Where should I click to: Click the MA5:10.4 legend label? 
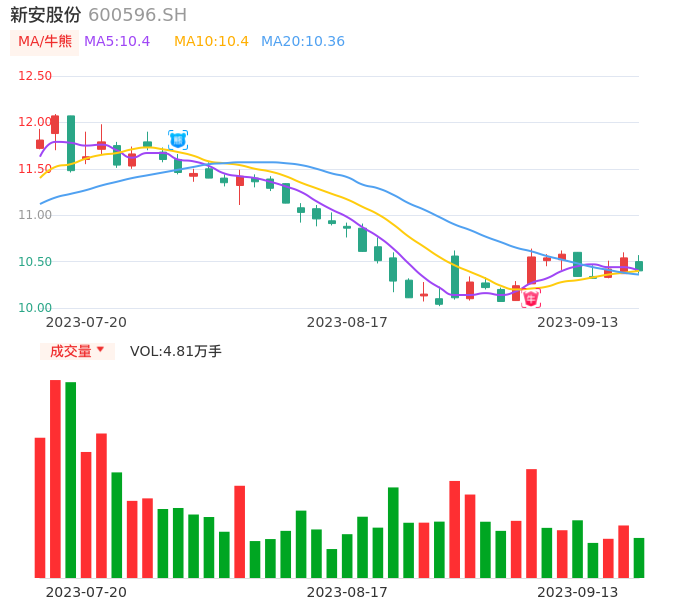tap(117, 42)
